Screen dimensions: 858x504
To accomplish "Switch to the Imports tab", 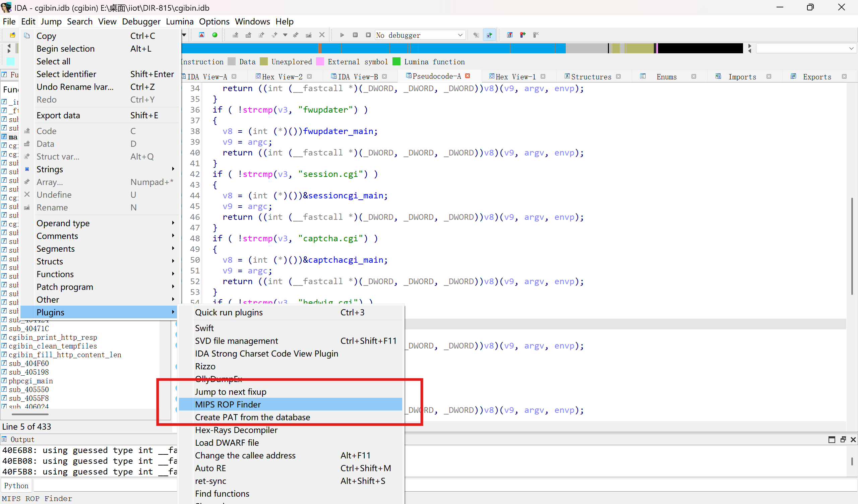I will [x=742, y=77].
